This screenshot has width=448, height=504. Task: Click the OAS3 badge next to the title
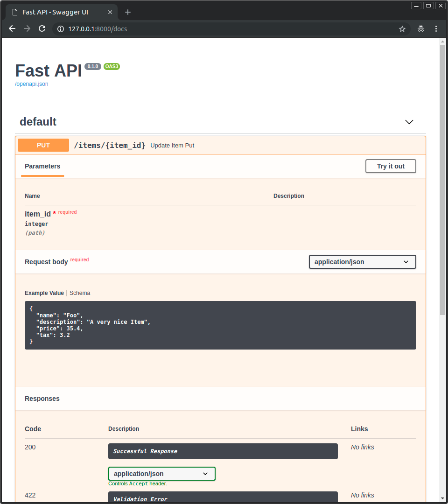(x=112, y=66)
